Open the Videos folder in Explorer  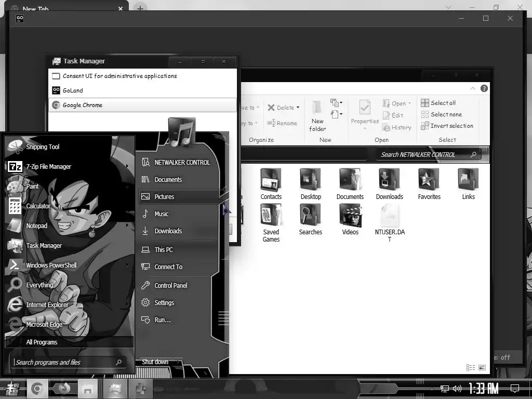click(x=350, y=220)
